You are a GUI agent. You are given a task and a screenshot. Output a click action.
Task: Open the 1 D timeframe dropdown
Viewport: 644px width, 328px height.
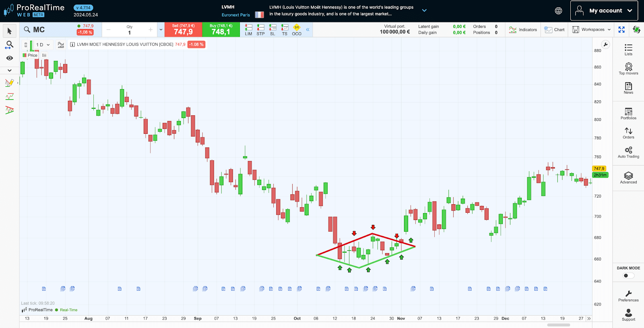click(x=43, y=45)
